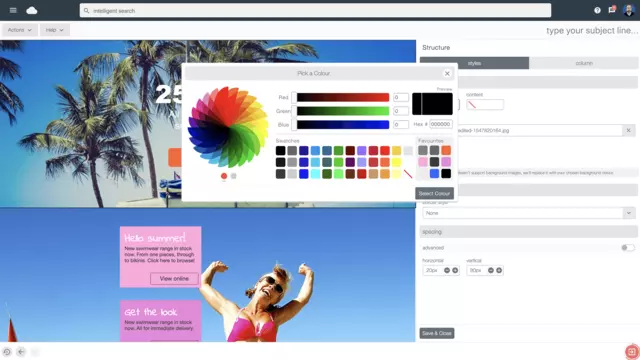Click the Blue slider track
The image size is (640, 360).
click(x=342, y=124)
